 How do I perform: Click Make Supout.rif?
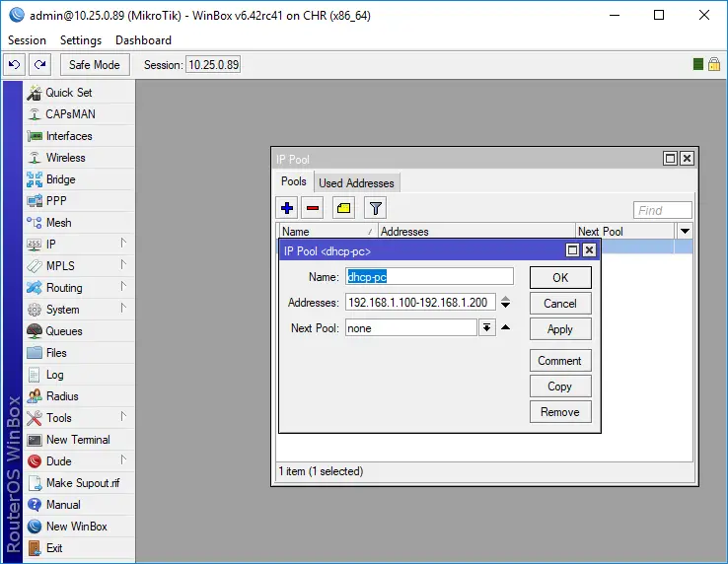79,483
